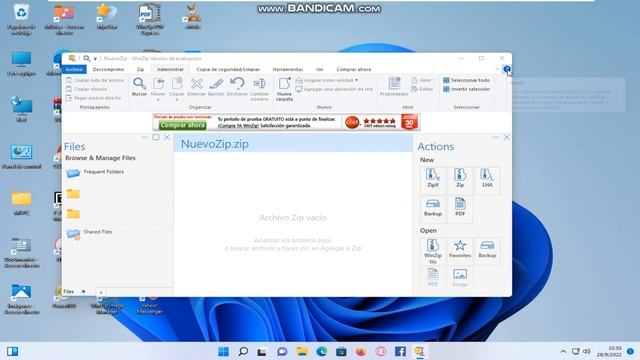Click the Cambiar nombre rename icon
This screenshot has width=640, height=360.
(259, 89)
